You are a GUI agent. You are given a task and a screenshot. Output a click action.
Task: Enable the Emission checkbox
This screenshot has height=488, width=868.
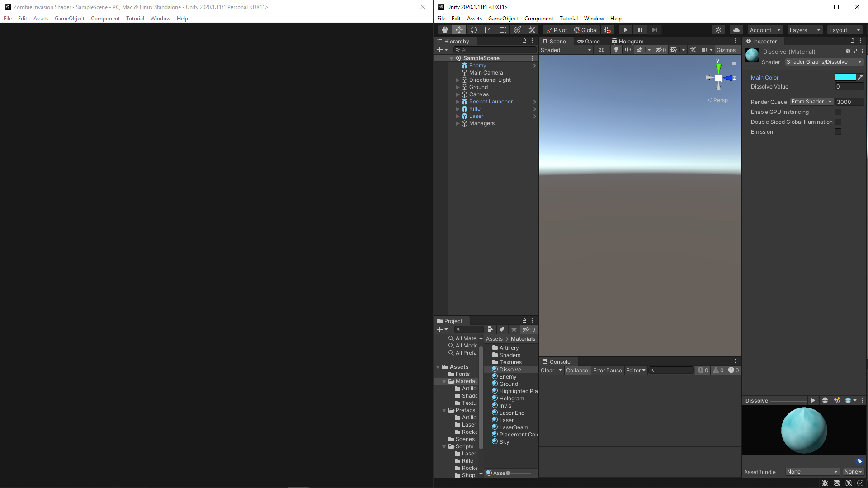(x=838, y=132)
